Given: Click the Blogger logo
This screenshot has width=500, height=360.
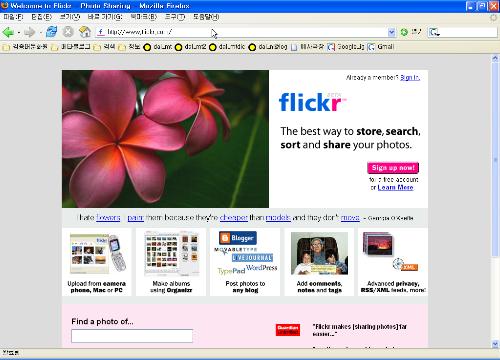Looking at the screenshot, I should click(x=238, y=238).
